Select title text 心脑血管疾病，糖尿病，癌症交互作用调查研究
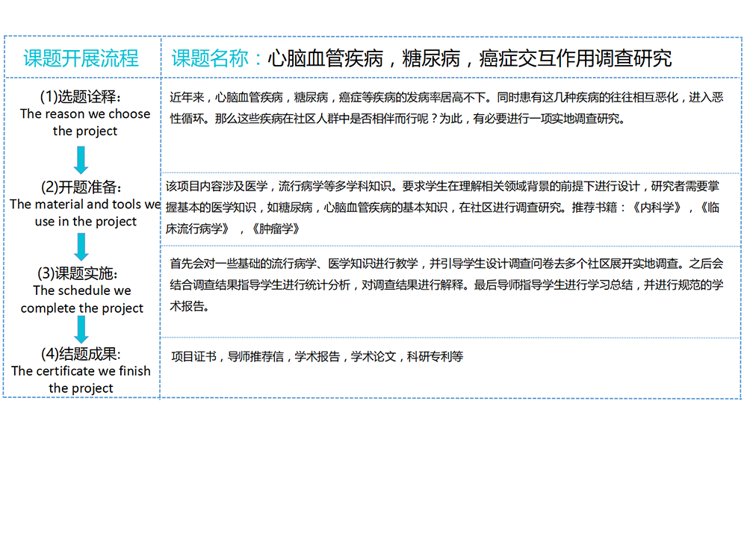 click(x=469, y=58)
